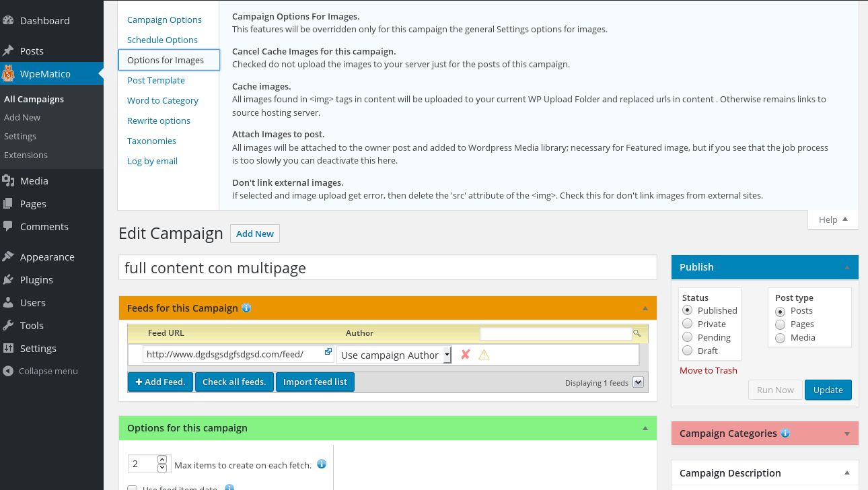This screenshot has width=868, height=490.
Task: Click the campaign title input field
Action: pyautogui.click(x=388, y=267)
